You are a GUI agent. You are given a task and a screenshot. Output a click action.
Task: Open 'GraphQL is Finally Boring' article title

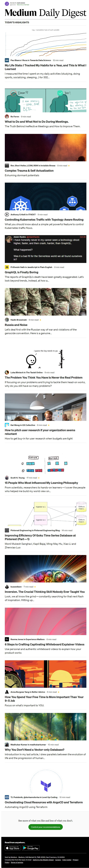point(22,272)
